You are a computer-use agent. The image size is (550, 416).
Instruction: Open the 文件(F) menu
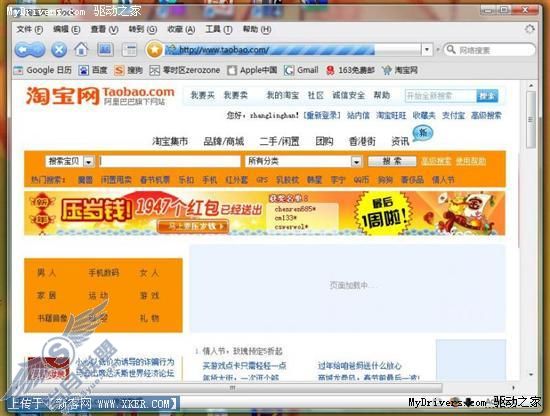click(29, 29)
